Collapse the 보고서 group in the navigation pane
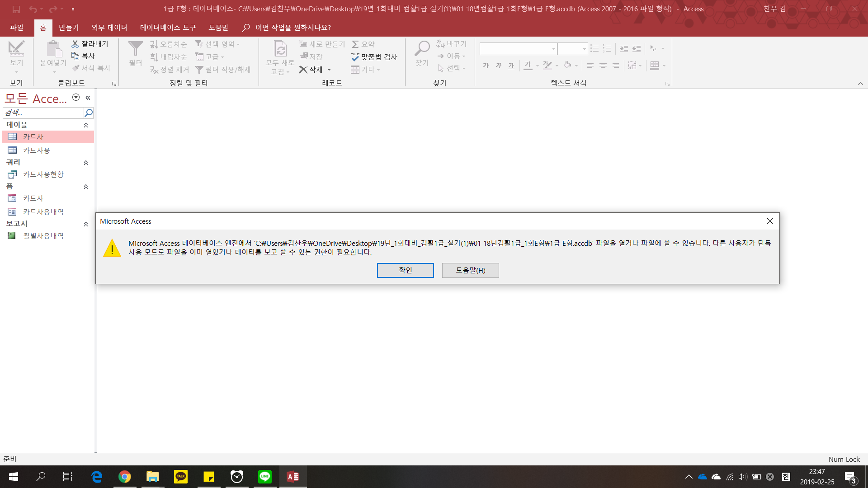Screen dimensions: 868x488 [x=86, y=224]
